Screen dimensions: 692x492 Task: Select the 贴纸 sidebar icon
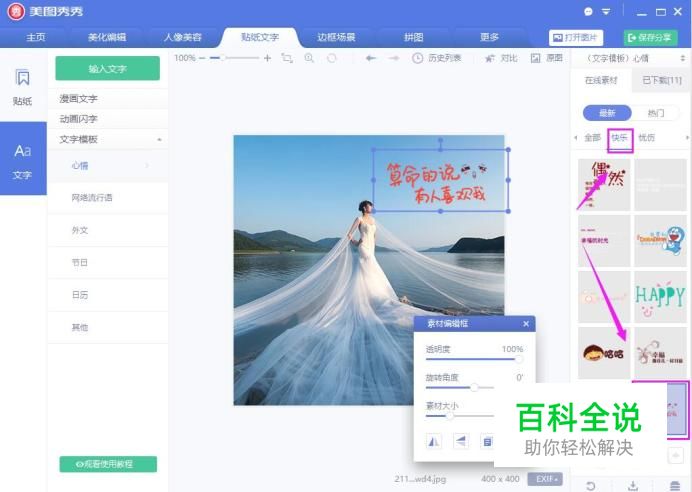pyautogui.click(x=23, y=87)
